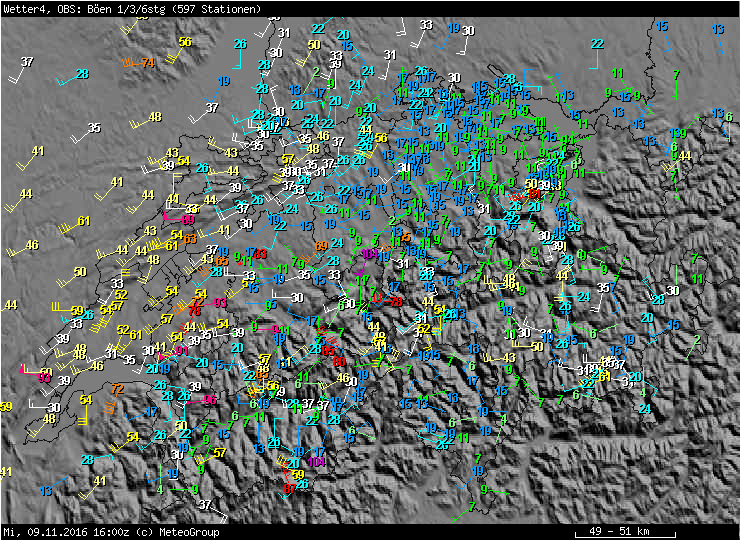Screen dimensions: 740x540
Task: Click the cyan 28 left of orange 74
Action: pos(82,74)
